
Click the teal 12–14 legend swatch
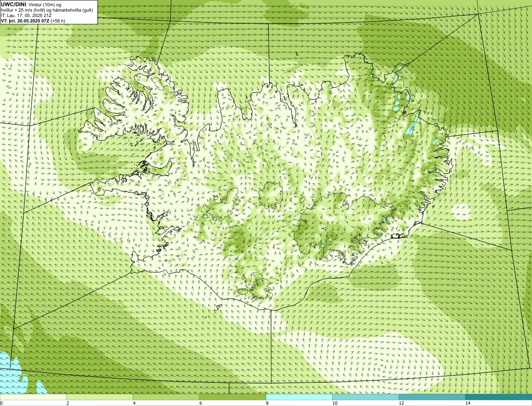(x=432, y=397)
